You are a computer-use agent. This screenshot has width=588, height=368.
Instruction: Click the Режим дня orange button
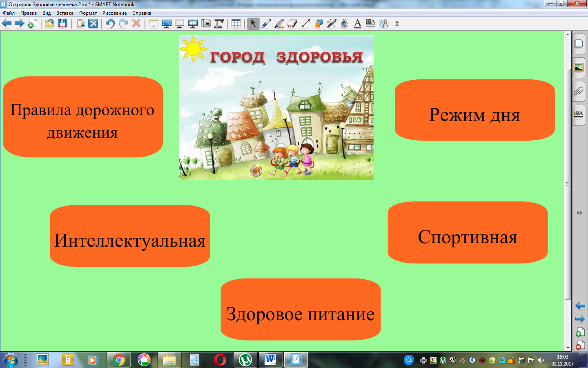[x=474, y=110]
